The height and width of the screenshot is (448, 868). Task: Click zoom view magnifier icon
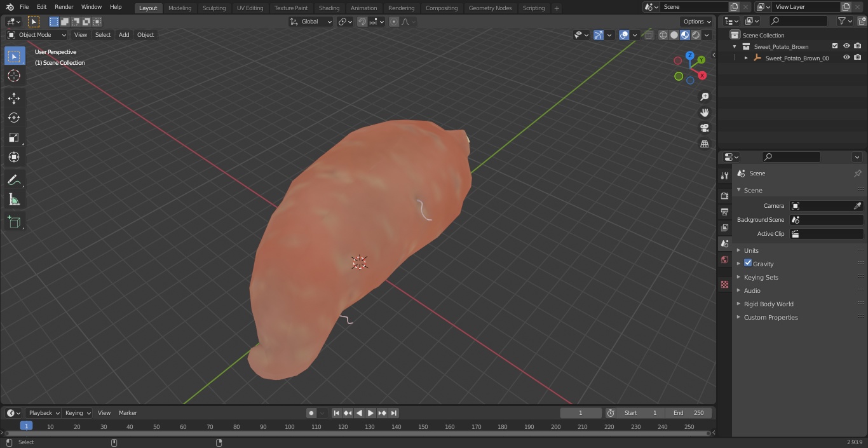704,97
